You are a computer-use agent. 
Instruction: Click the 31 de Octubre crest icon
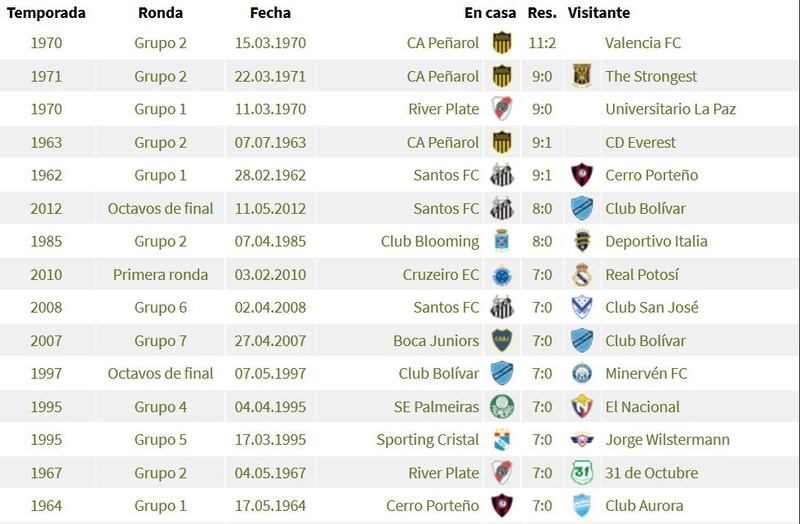[582, 472]
